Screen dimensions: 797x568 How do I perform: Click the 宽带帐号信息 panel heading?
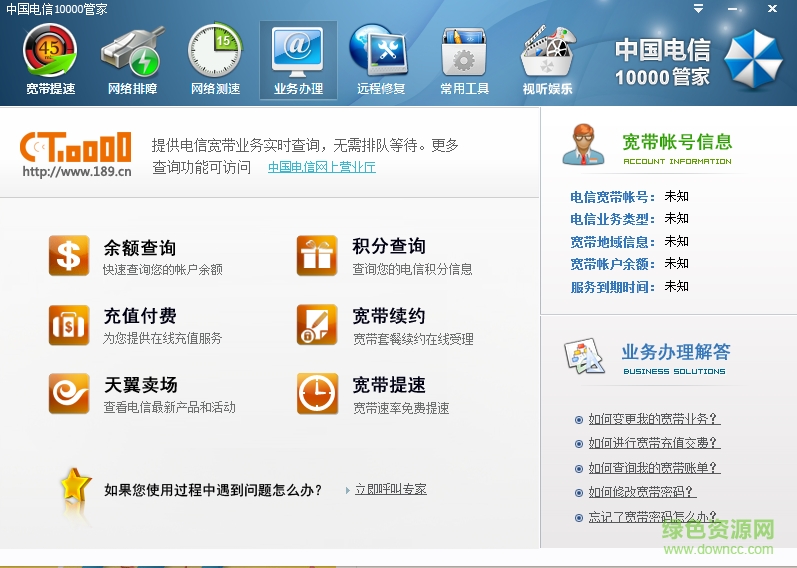tap(677, 142)
